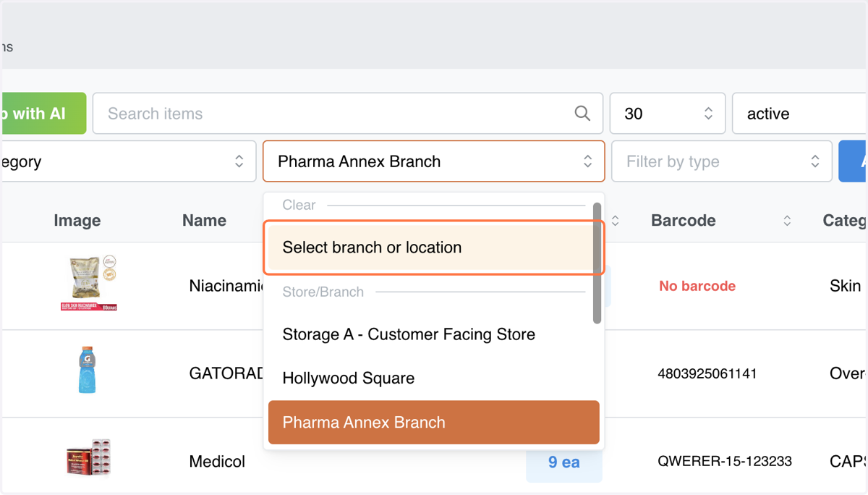Select Hollywood Square branch option
Viewport: 868px width, 495px height.
click(434, 378)
